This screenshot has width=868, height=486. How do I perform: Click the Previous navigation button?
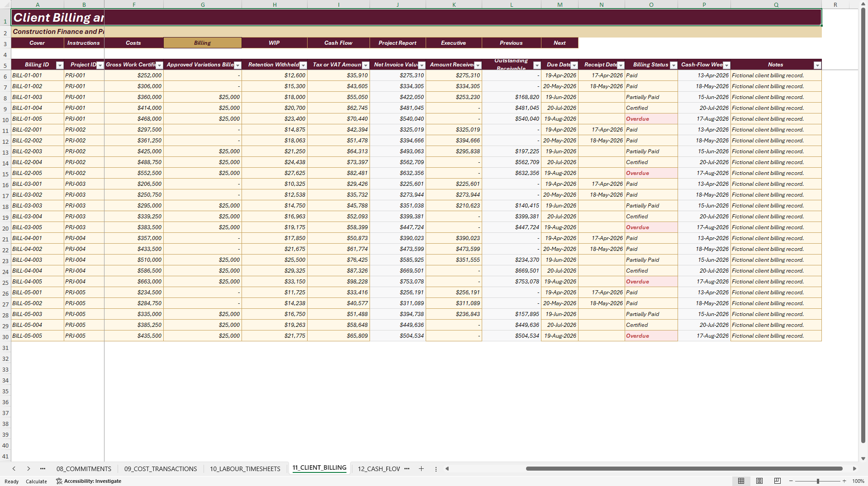511,43
